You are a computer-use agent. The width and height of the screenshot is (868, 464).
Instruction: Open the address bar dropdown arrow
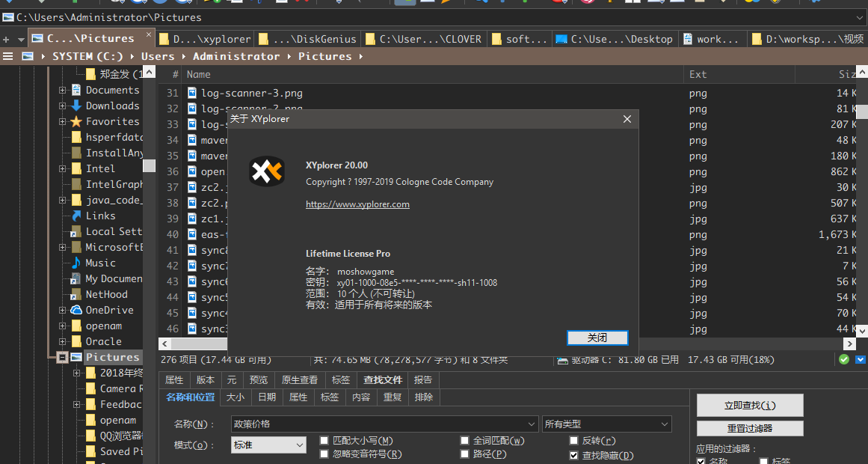point(858,18)
